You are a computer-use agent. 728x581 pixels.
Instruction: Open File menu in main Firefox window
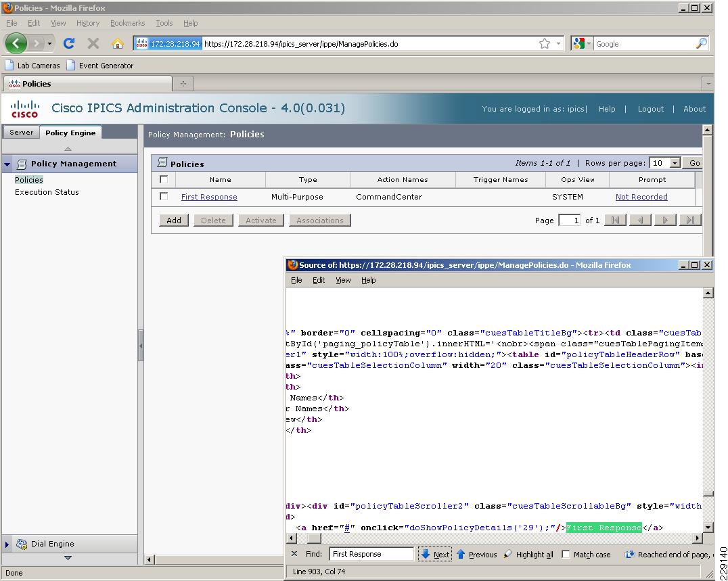pyautogui.click(x=12, y=23)
